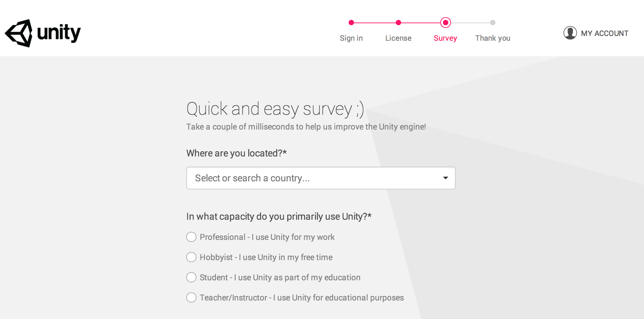Click the Thank you step label

(493, 38)
